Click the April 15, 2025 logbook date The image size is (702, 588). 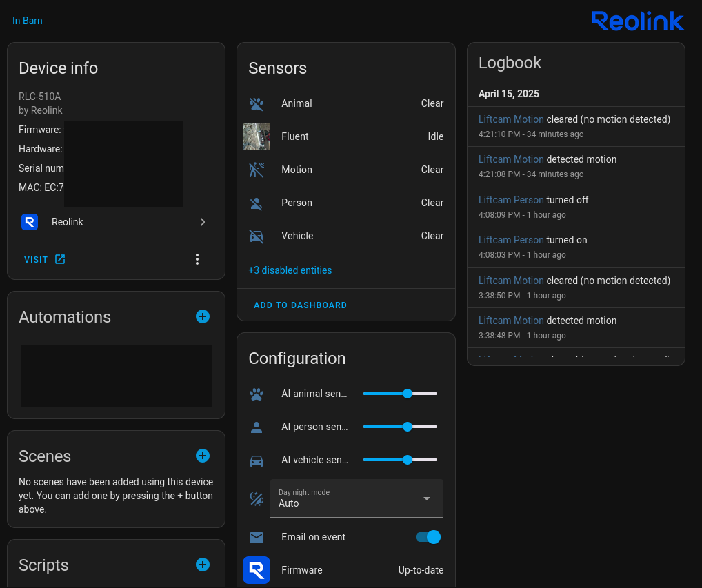coord(509,94)
